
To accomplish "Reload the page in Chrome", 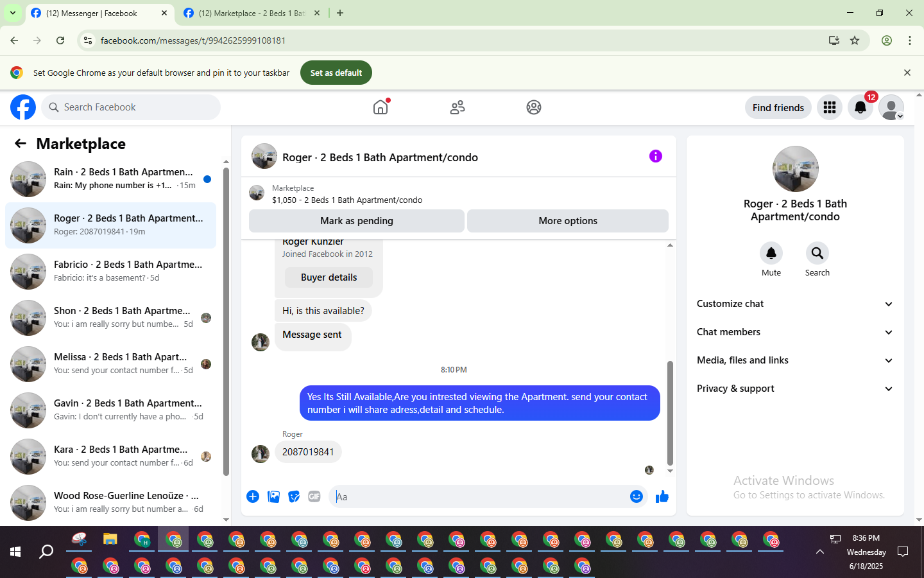I will pyautogui.click(x=60, y=40).
